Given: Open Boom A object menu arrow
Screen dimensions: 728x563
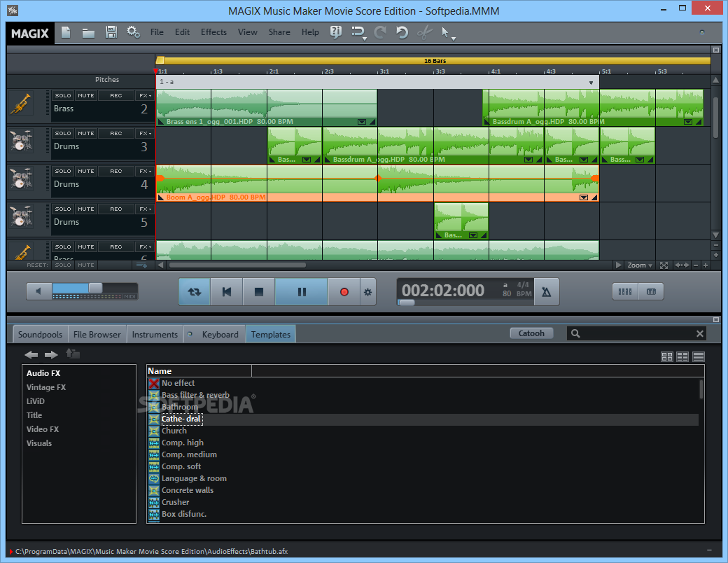Looking at the screenshot, I should 584,197.
